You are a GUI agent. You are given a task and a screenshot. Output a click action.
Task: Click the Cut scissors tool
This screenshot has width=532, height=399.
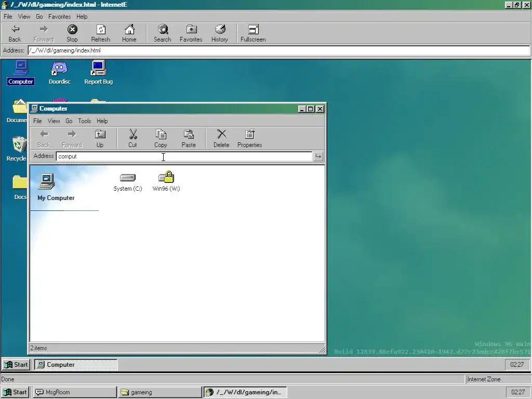[132, 139]
